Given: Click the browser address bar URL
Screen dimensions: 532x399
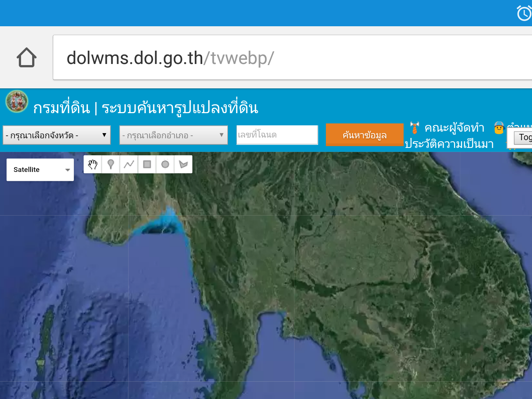Looking at the screenshot, I should pyautogui.click(x=170, y=58).
